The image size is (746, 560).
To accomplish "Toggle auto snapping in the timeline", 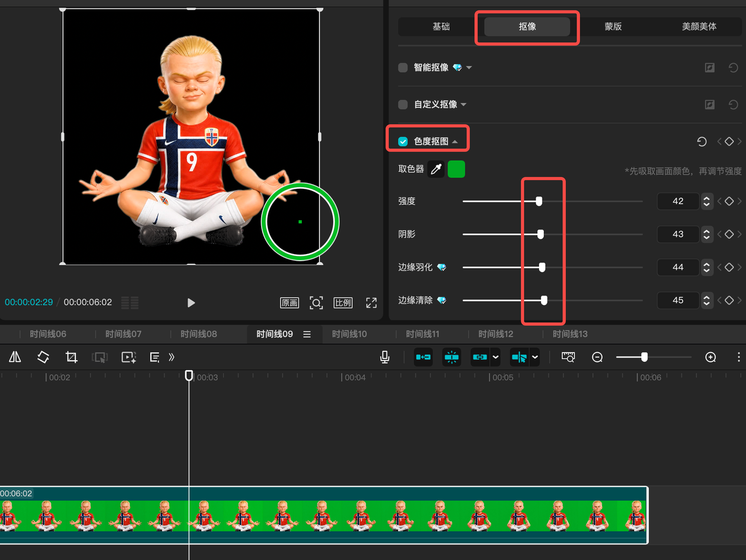I will click(452, 357).
